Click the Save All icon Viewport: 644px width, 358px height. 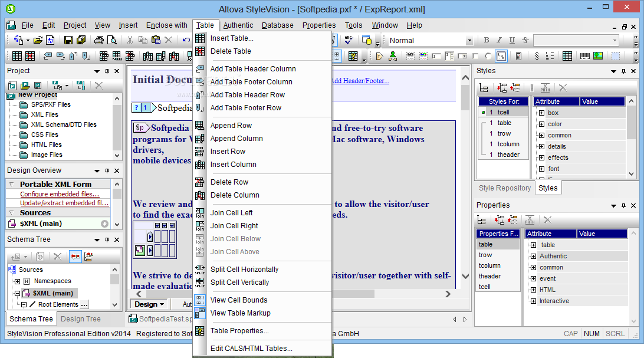pos(81,40)
